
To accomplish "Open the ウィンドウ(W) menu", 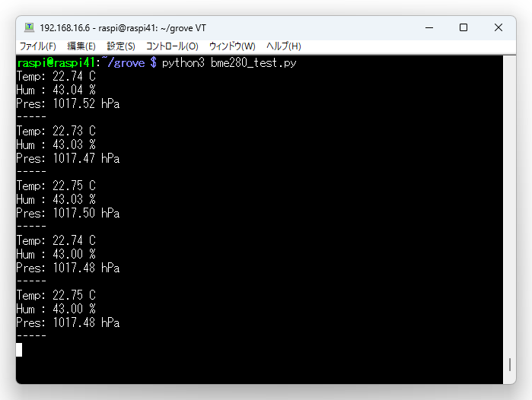I will coord(232,46).
